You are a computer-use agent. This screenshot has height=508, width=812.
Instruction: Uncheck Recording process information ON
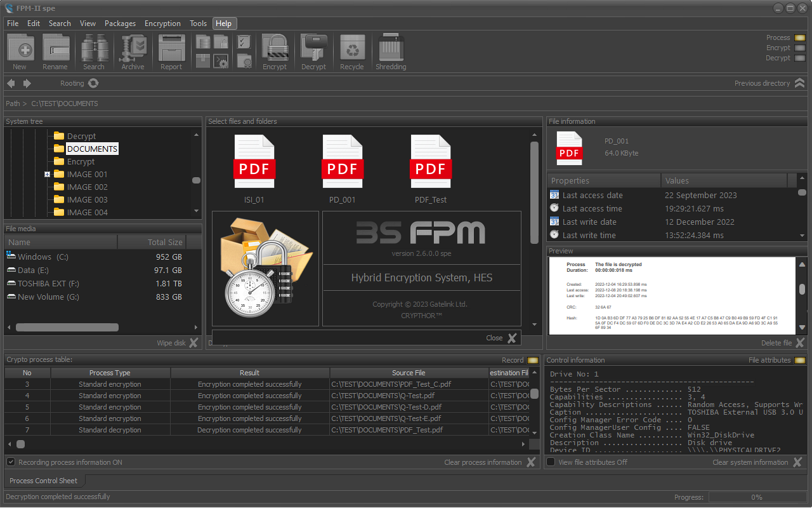[11, 462]
